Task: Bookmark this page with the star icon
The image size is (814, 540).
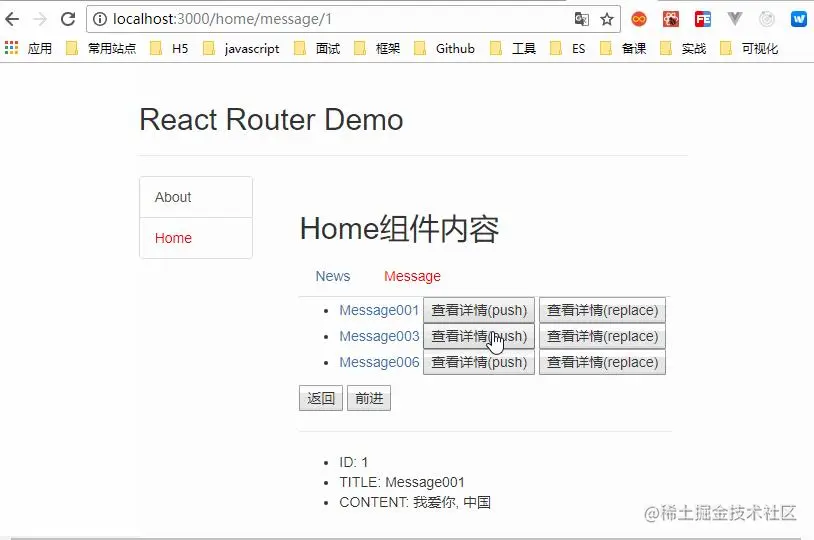Action: tap(607, 19)
